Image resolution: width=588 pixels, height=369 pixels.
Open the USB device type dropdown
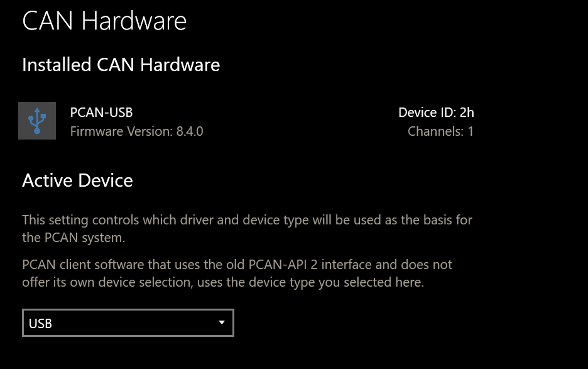click(x=128, y=323)
